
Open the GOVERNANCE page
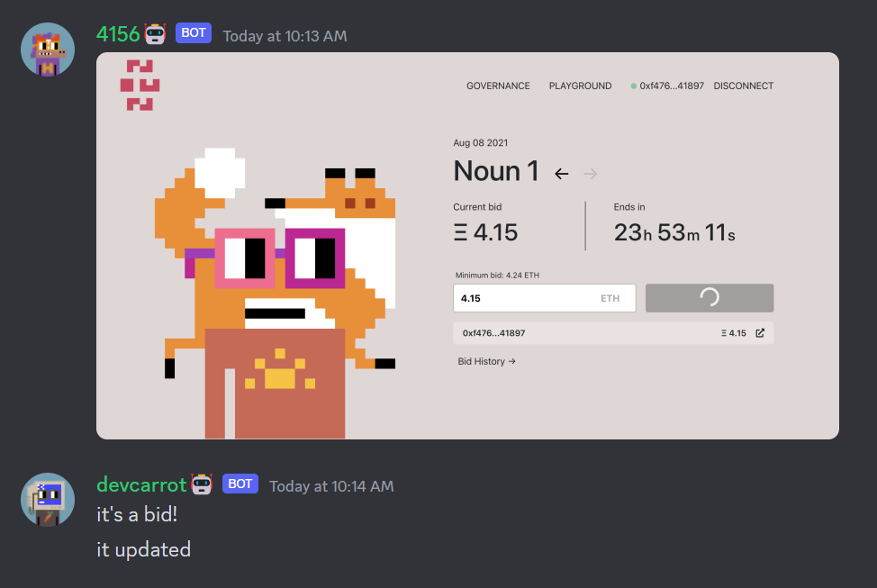click(498, 86)
